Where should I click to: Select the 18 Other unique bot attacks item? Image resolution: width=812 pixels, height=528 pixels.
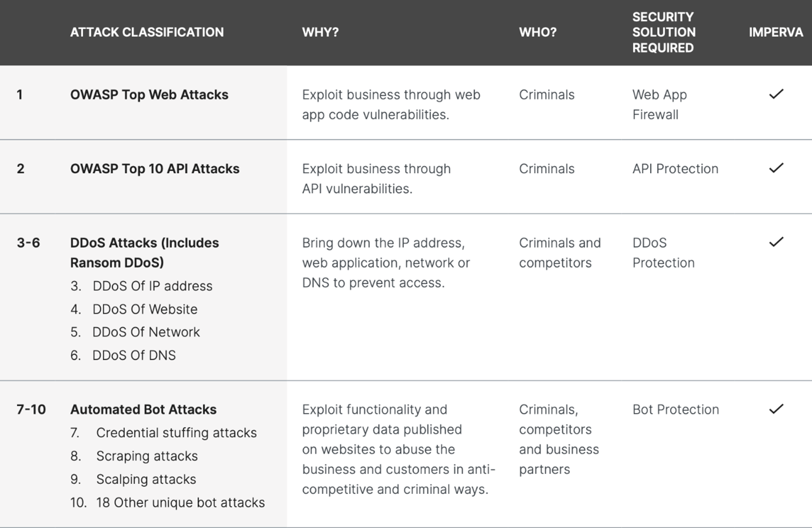click(167, 503)
